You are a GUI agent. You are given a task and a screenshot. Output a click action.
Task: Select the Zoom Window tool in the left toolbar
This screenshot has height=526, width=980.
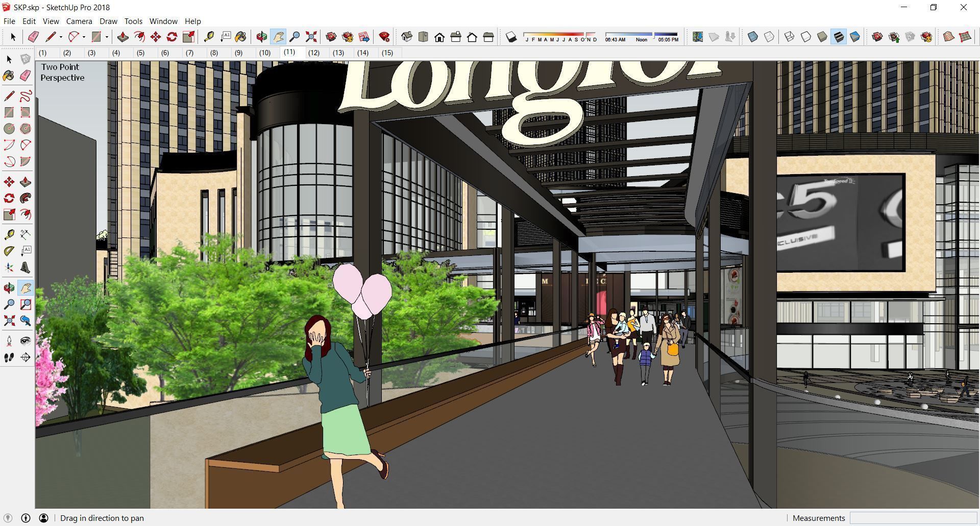(x=26, y=304)
